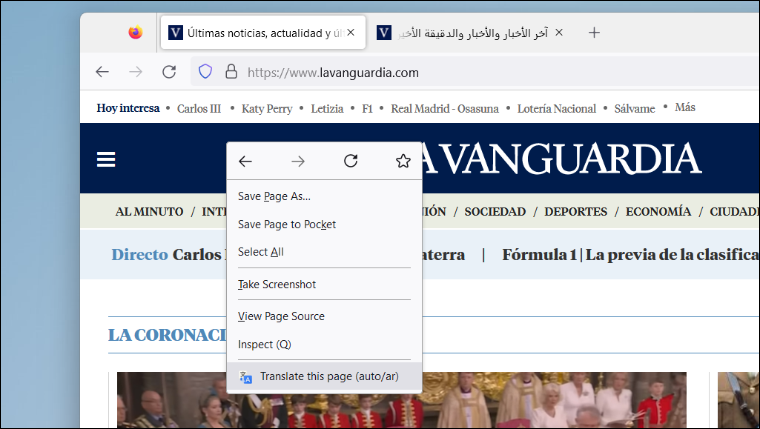Open the tracking protection shield icon

click(x=206, y=72)
